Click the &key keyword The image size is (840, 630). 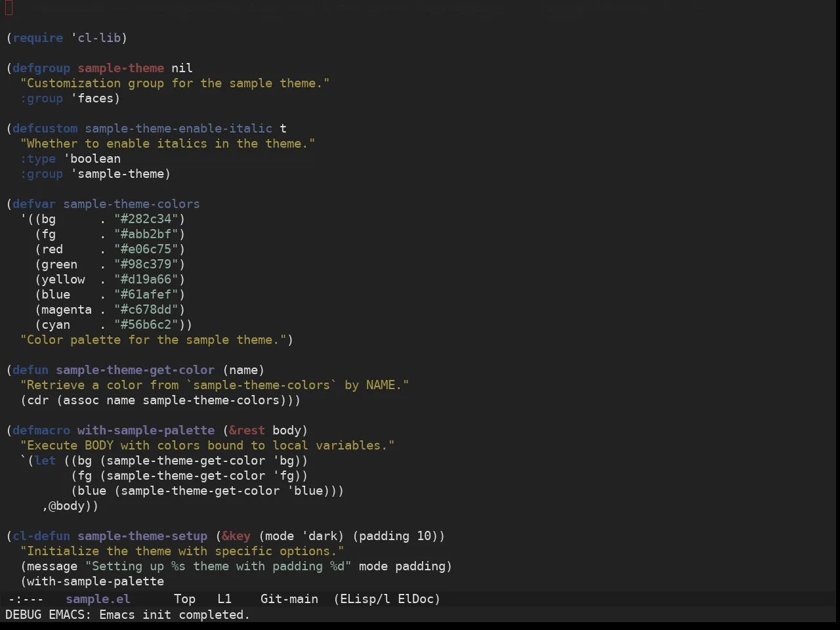(236, 536)
